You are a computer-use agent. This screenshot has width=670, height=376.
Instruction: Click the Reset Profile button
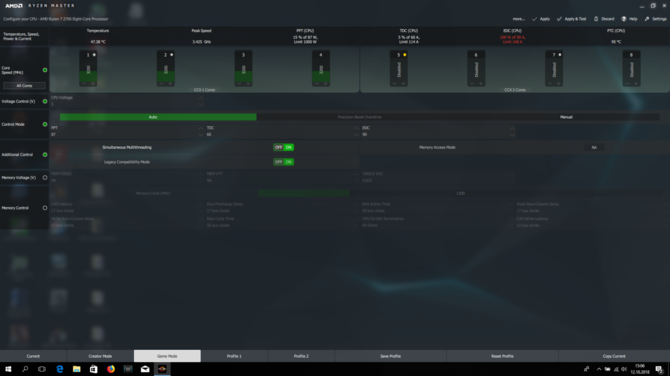point(502,356)
